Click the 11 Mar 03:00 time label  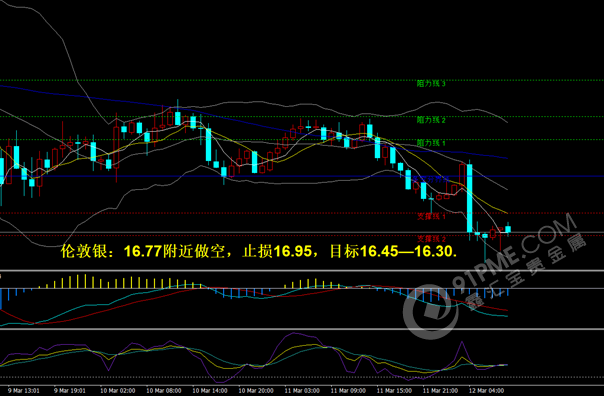click(302, 391)
